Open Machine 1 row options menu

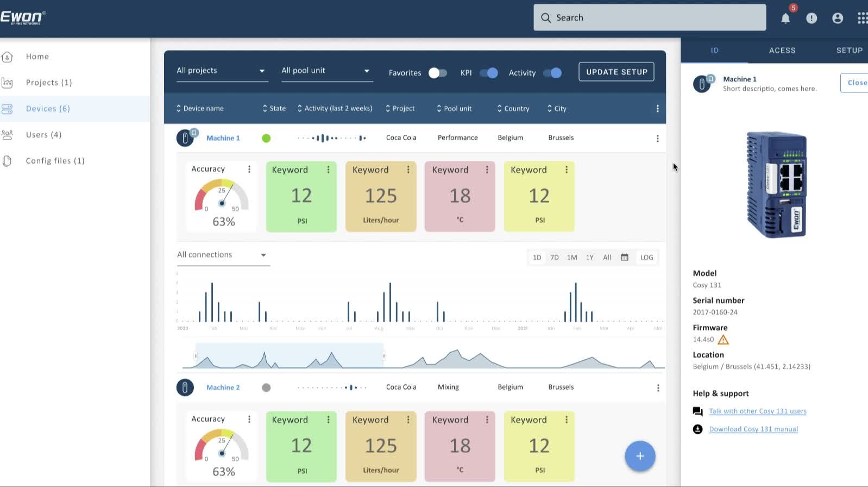(x=658, y=139)
